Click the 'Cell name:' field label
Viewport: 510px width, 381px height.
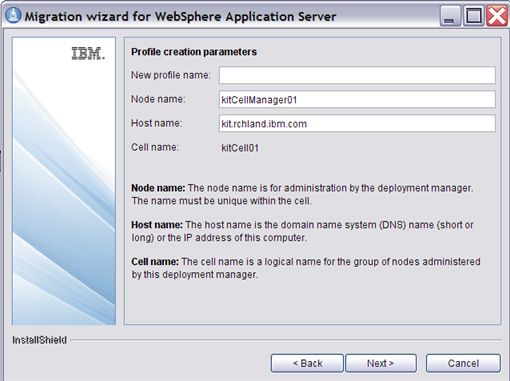(x=155, y=147)
